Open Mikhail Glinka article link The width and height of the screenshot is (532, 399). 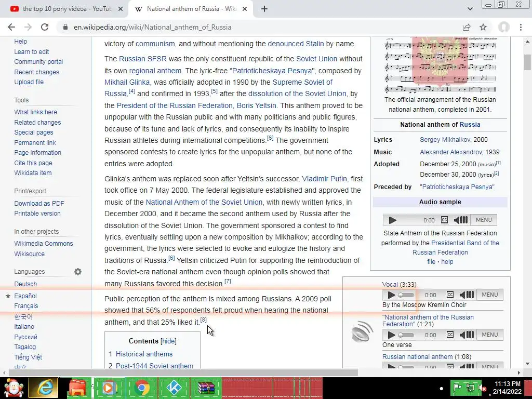[127, 82]
